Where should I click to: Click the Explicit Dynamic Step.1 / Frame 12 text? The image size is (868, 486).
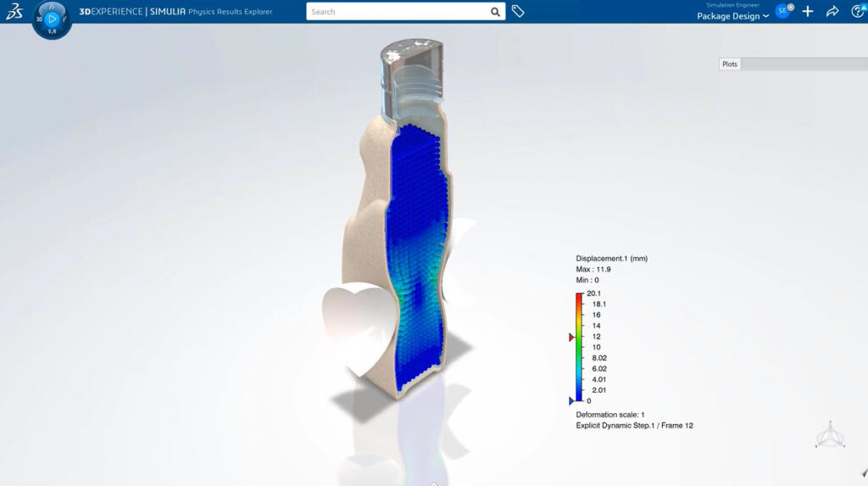(634, 426)
